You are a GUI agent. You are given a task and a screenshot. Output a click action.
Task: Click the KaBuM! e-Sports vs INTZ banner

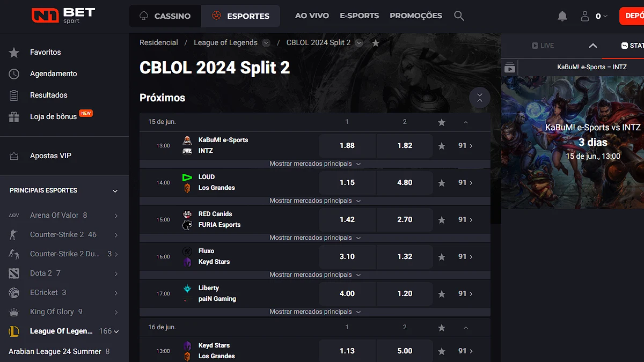pos(573,143)
